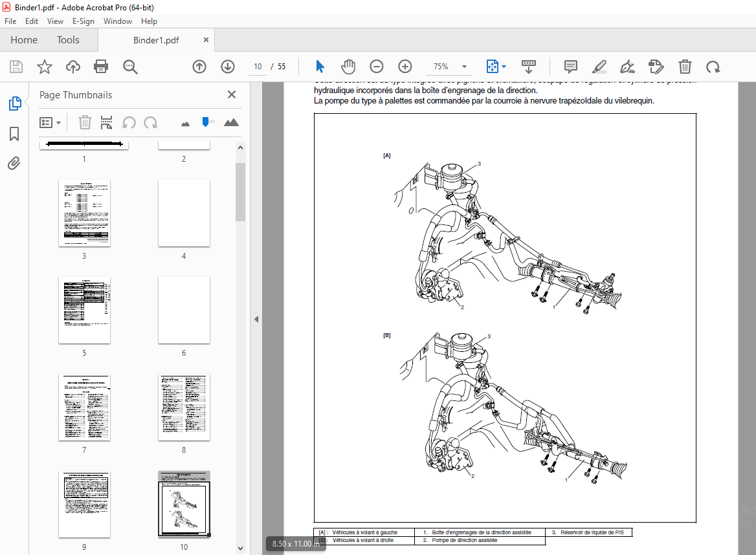Image resolution: width=756 pixels, height=555 pixels.
Task: Save the file using the floppy disk icon
Action: pos(16,67)
